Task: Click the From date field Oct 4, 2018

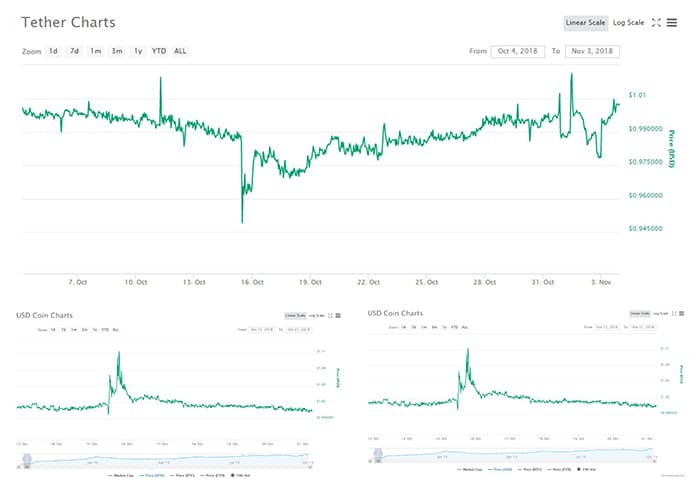Action: coord(518,51)
